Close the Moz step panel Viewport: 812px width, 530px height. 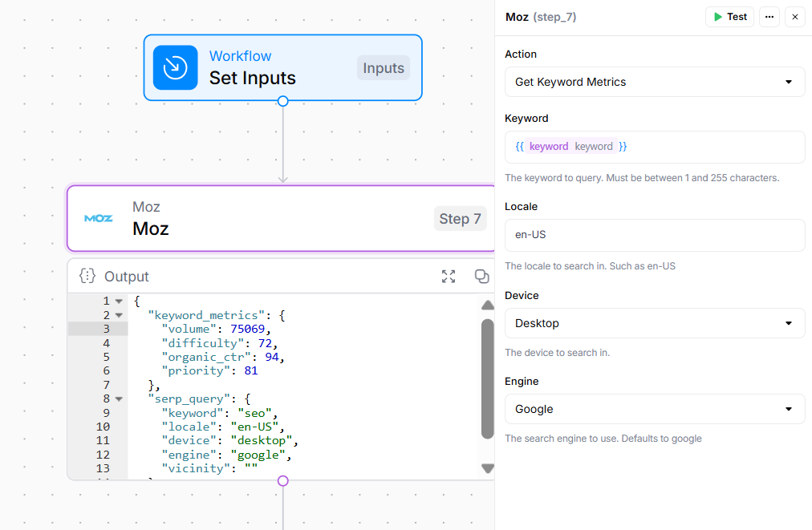pyautogui.click(x=795, y=17)
